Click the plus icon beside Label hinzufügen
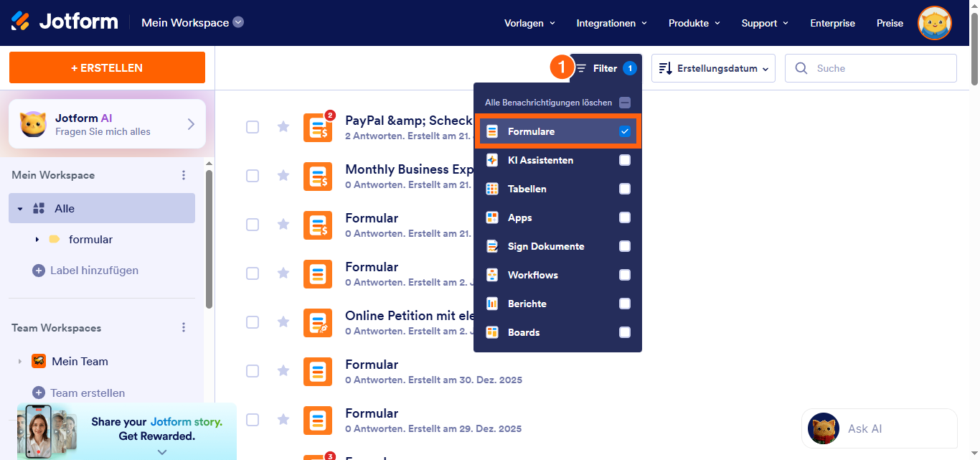Screen dimensions: 980x460 click(39, 271)
